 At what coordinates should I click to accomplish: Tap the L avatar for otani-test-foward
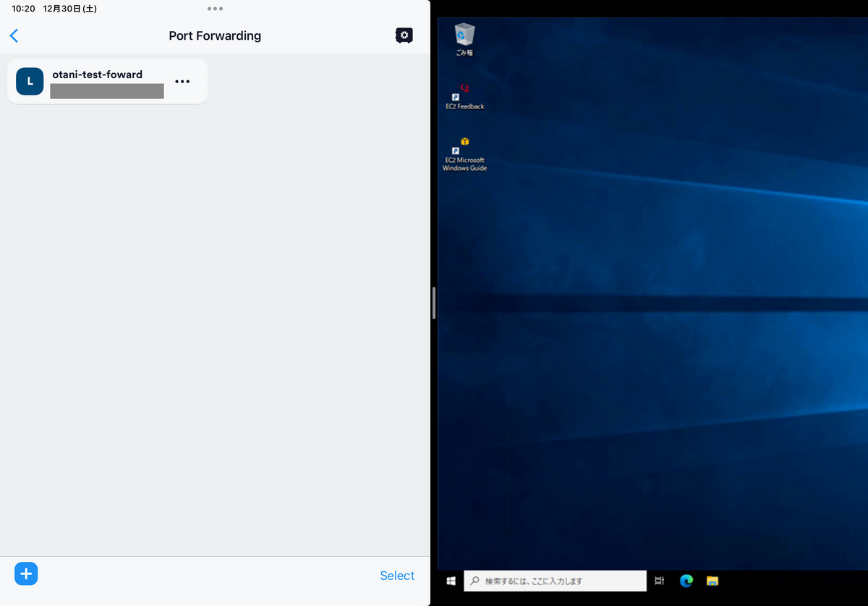pos(29,81)
